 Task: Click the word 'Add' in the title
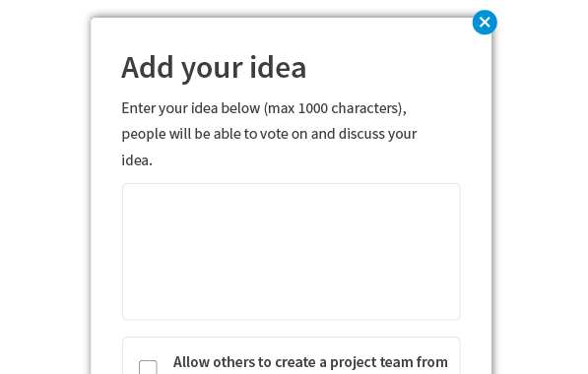(148, 68)
